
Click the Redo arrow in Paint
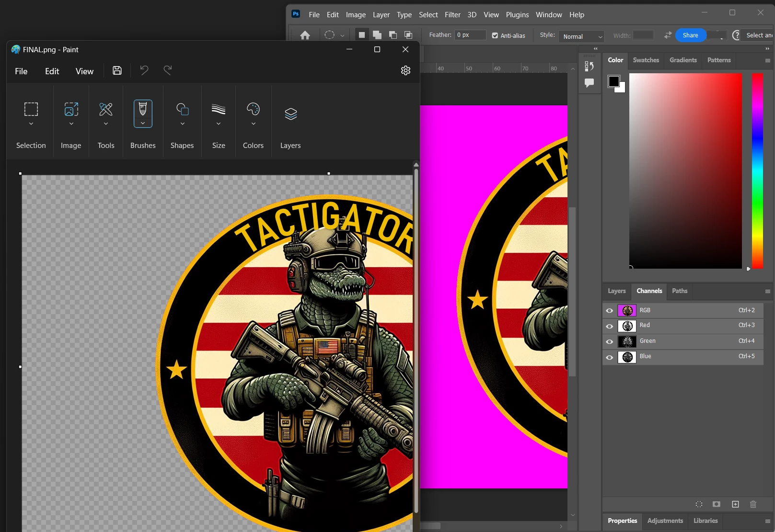tap(167, 70)
